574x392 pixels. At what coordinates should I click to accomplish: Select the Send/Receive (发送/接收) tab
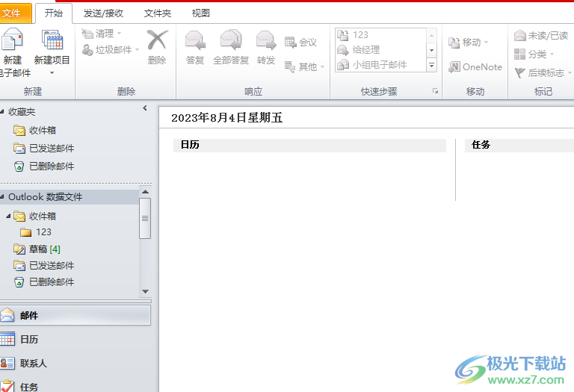[x=103, y=13]
